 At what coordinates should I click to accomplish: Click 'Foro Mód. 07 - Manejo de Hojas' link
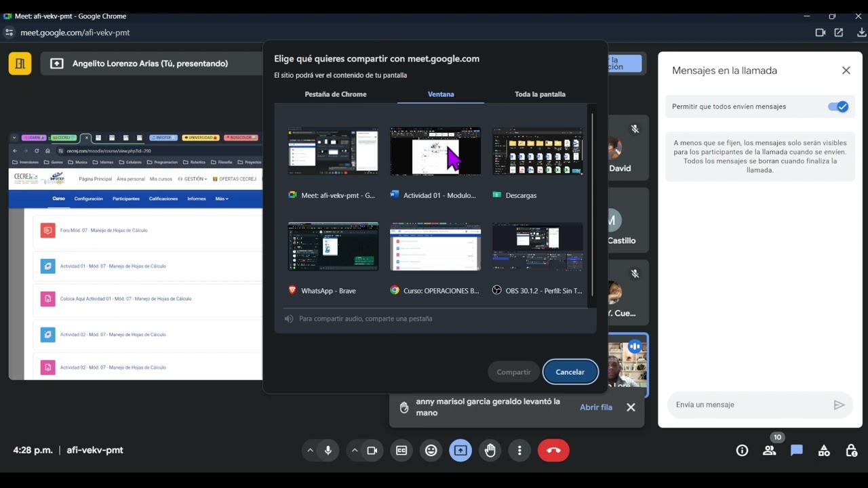(x=104, y=230)
